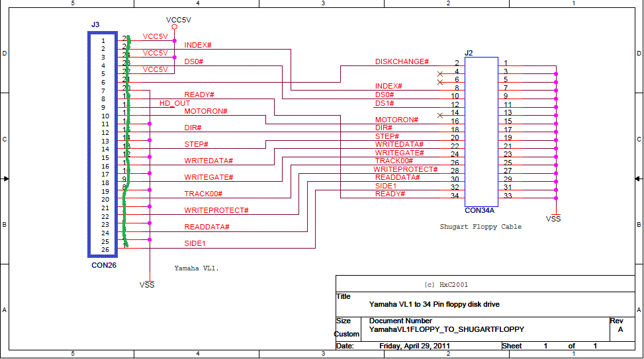
Task: Select the VCC5V power symbol circle
Action: (175, 27)
